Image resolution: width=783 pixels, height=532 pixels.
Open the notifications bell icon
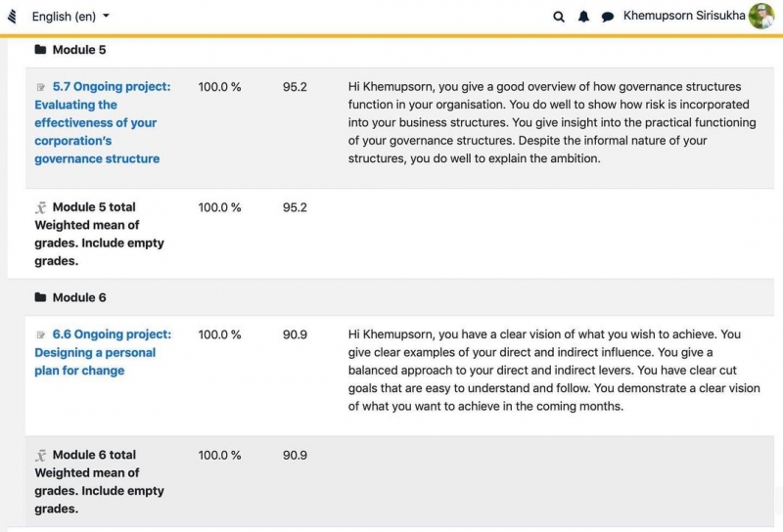click(x=583, y=17)
